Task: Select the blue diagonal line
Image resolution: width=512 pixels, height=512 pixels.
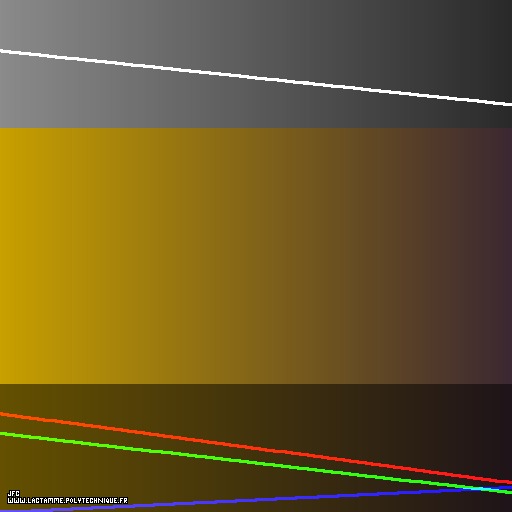Action: click(x=256, y=499)
